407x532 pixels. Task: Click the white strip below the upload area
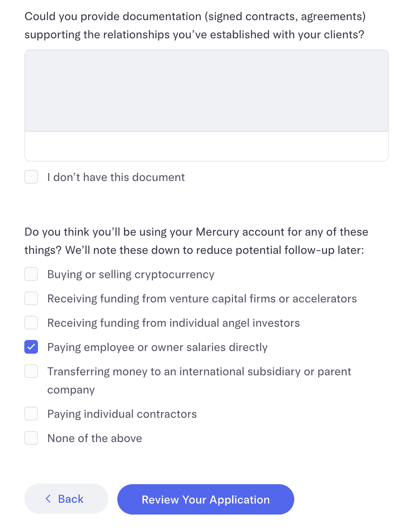point(207,146)
